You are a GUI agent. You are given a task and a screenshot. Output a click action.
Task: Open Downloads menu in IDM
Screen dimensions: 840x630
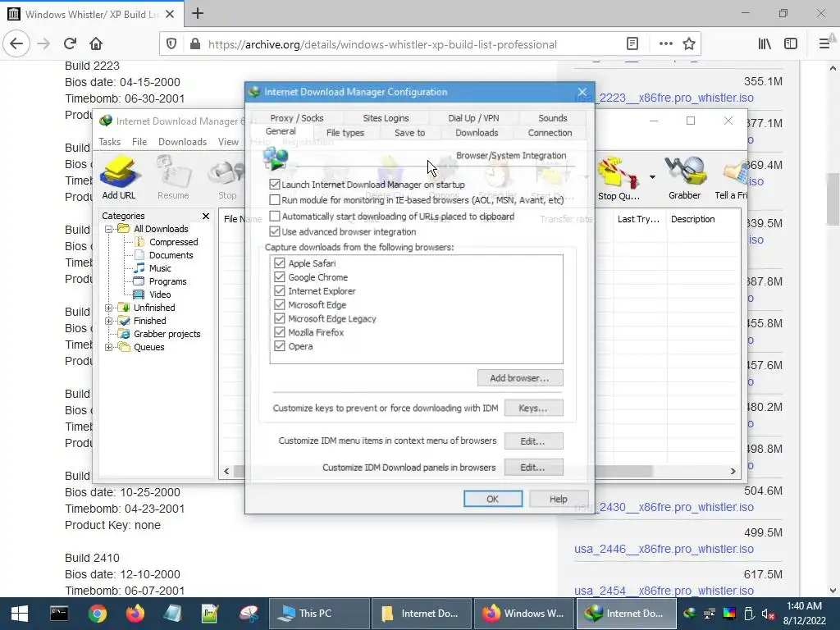click(182, 141)
